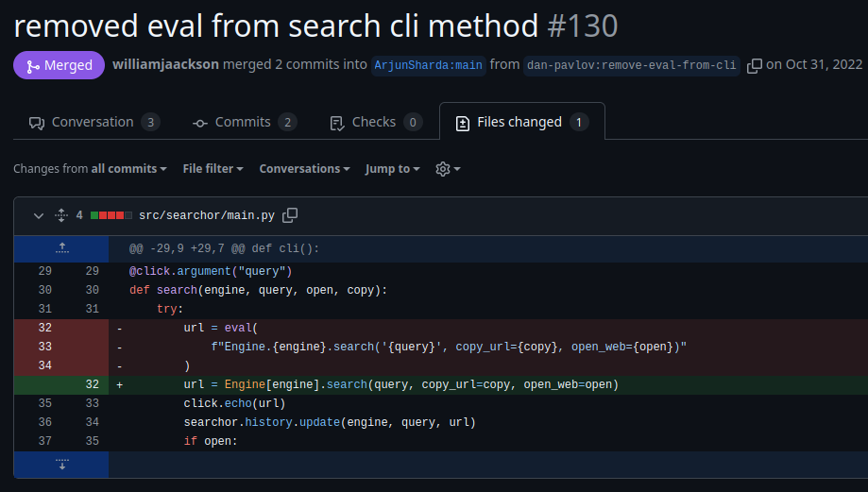The width and height of the screenshot is (868, 492).
Task: Copy the head branch name icon
Action: [x=754, y=65]
